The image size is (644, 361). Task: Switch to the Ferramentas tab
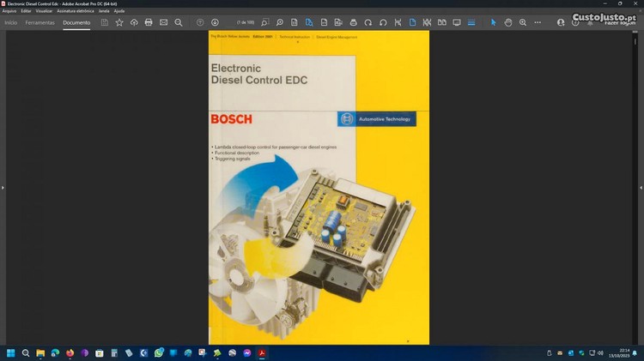39,22
